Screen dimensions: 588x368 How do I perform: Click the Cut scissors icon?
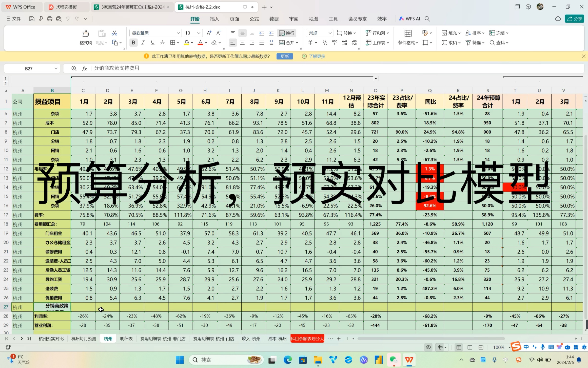pyautogui.click(x=114, y=33)
